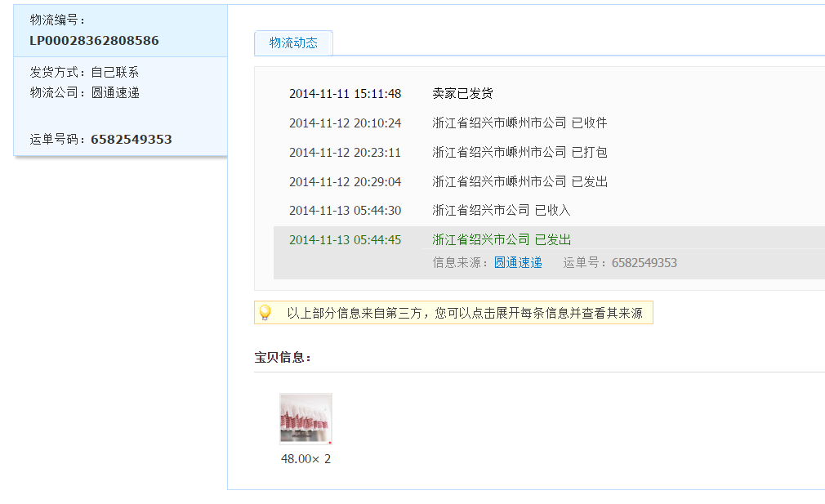Click the logistics number LP00028362808586
Image resolution: width=825 pixels, height=504 pixels.
pyautogui.click(x=94, y=41)
